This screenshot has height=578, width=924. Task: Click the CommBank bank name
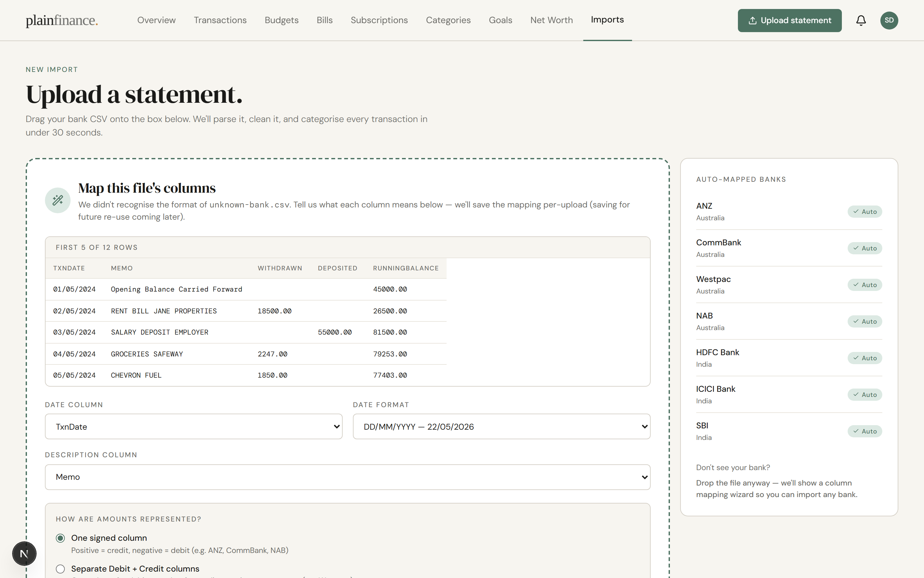coord(718,243)
